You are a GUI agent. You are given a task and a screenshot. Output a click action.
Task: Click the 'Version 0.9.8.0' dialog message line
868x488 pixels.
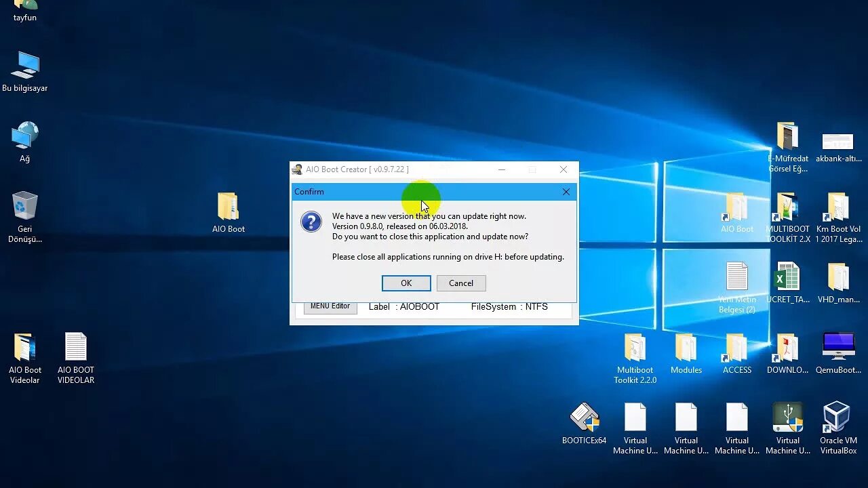pos(400,226)
